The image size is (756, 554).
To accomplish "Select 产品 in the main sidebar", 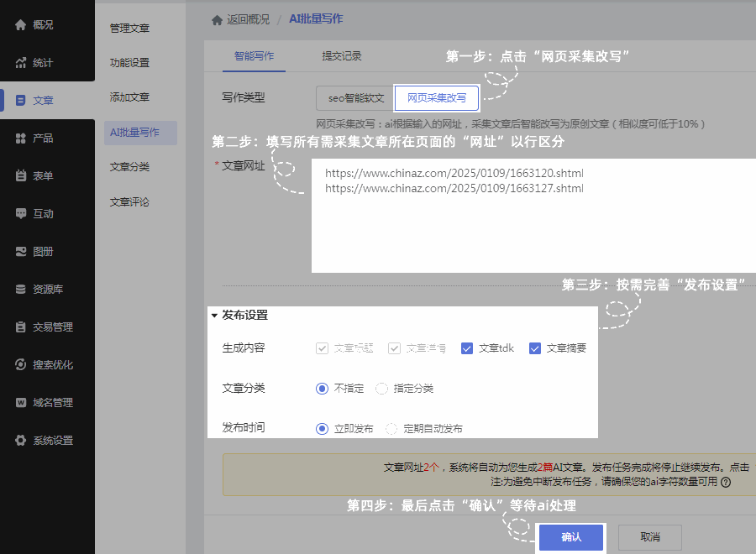I will [47, 138].
